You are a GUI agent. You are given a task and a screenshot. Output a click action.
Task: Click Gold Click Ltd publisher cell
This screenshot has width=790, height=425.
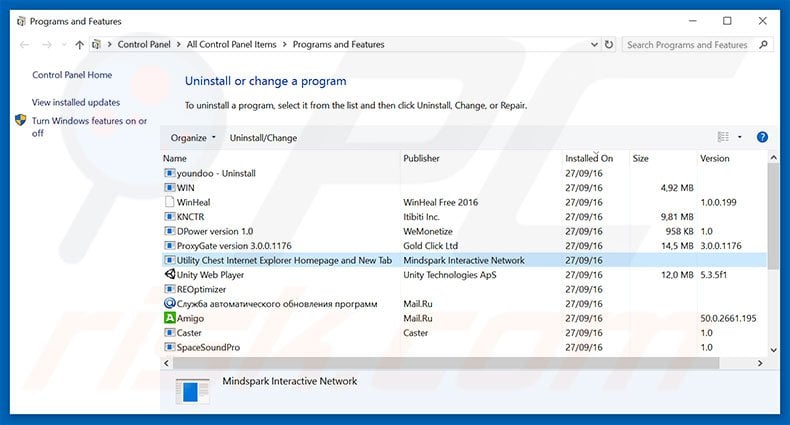point(430,246)
